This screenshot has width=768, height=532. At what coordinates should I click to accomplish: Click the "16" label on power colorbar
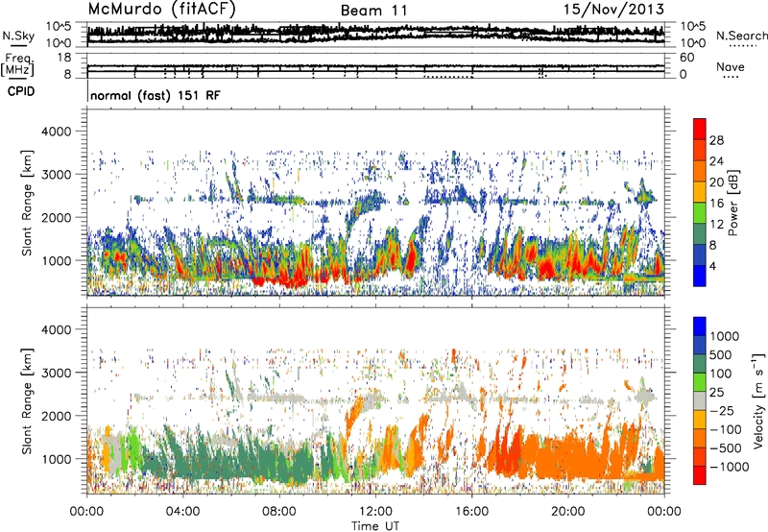pyautogui.click(x=716, y=204)
